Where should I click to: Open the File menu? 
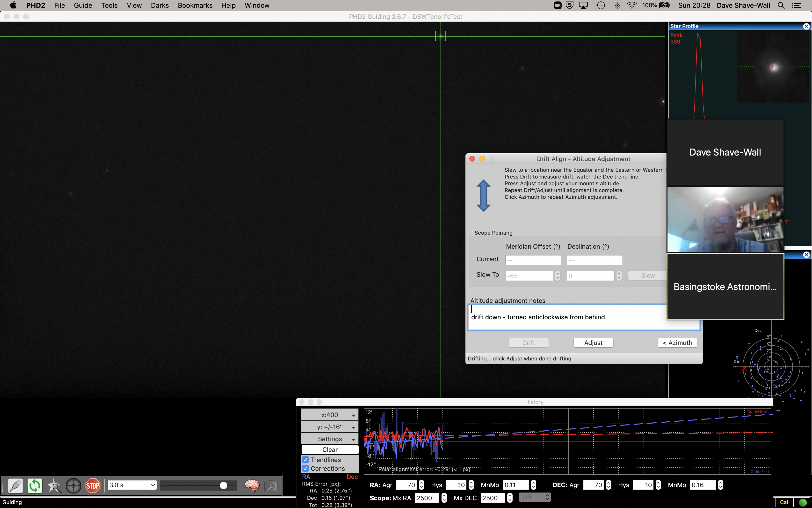[x=59, y=5]
